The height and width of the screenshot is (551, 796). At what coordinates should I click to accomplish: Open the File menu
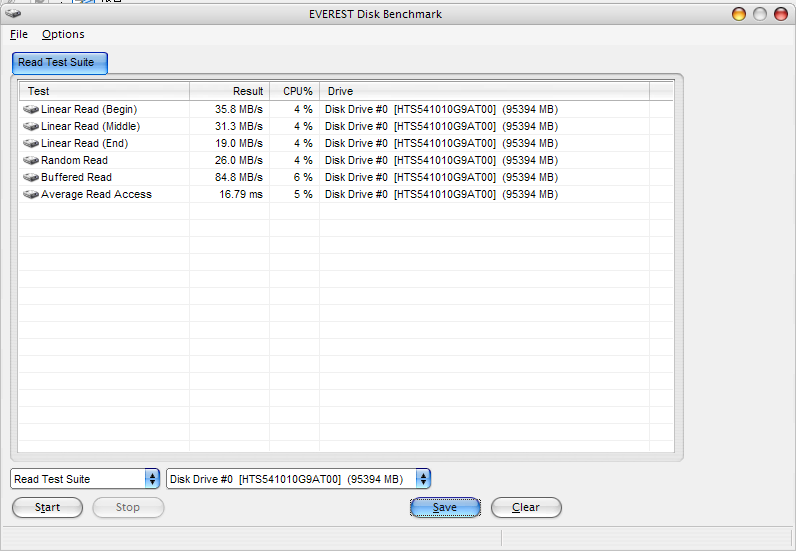click(x=19, y=34)
